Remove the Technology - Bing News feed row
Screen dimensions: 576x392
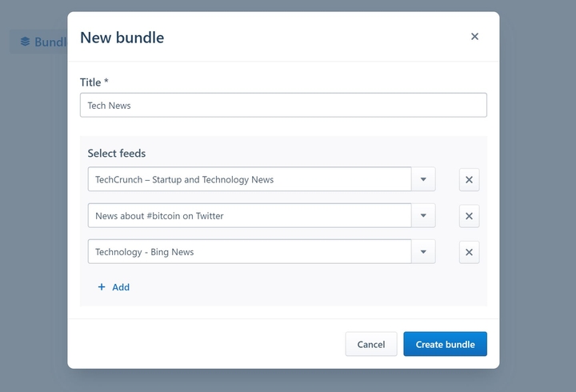(x=469, y=252)
